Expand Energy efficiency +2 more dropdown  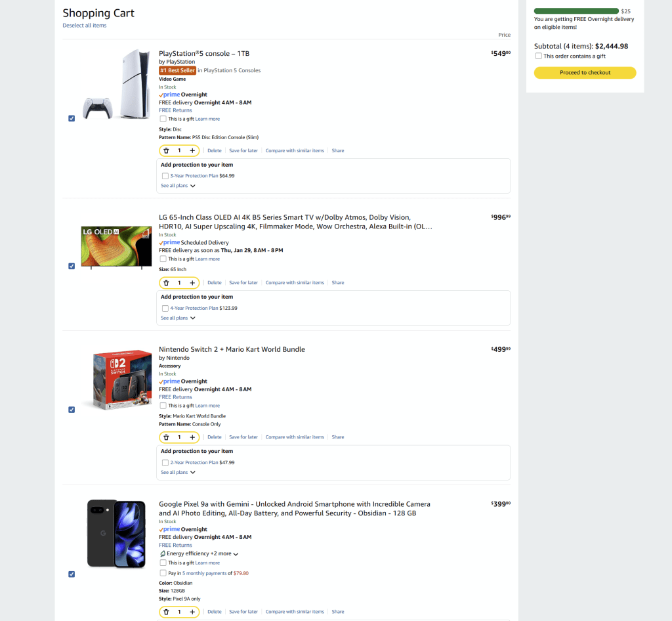click(236, 554)
